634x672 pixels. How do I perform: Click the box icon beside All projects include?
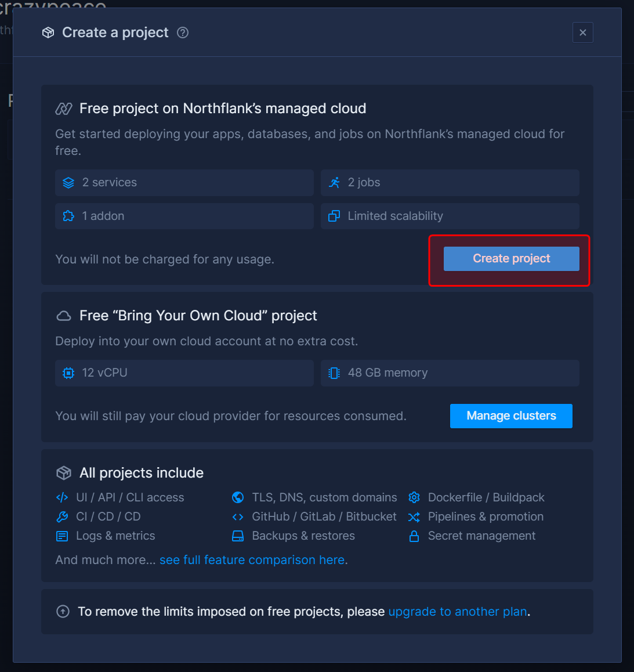pyautogui.click(x=64, y=473)
